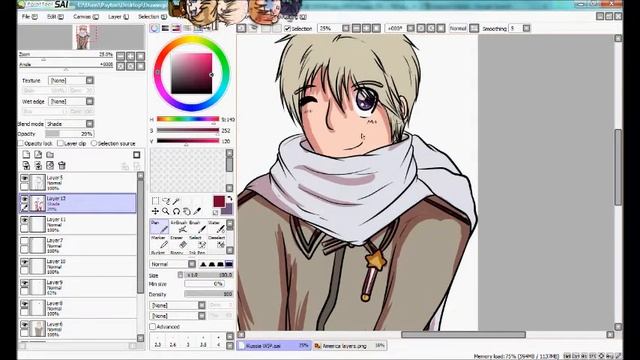Switch to America layers.png tab

[x=350, y=346]
